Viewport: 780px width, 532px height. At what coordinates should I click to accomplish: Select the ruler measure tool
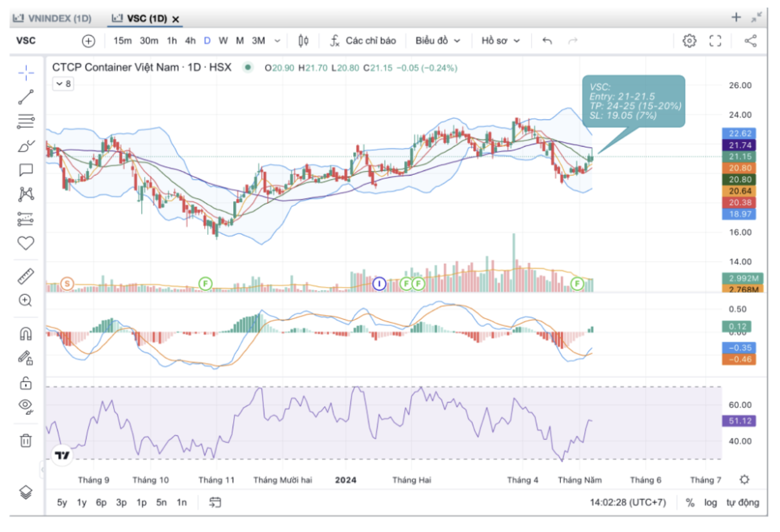coord(25,276)
